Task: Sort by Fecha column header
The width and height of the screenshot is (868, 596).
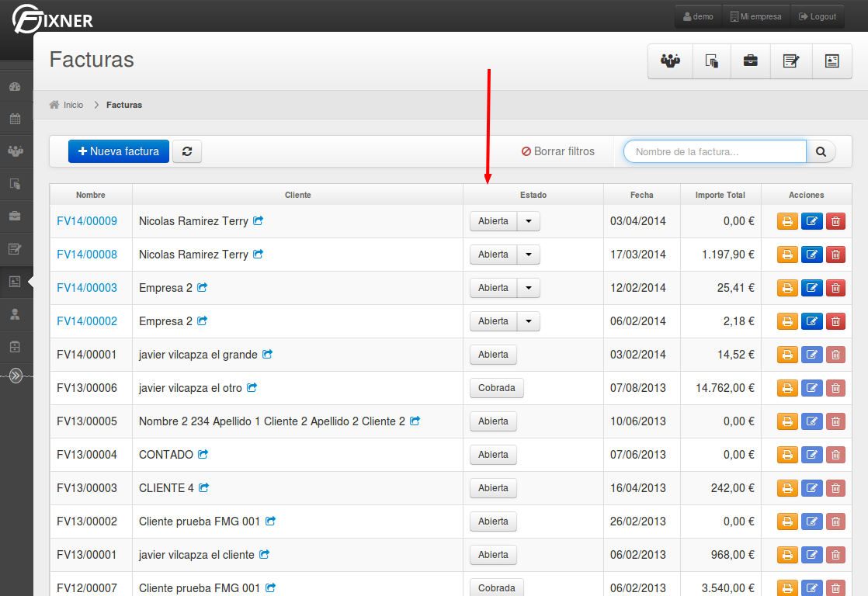Action: click(641, 195)
